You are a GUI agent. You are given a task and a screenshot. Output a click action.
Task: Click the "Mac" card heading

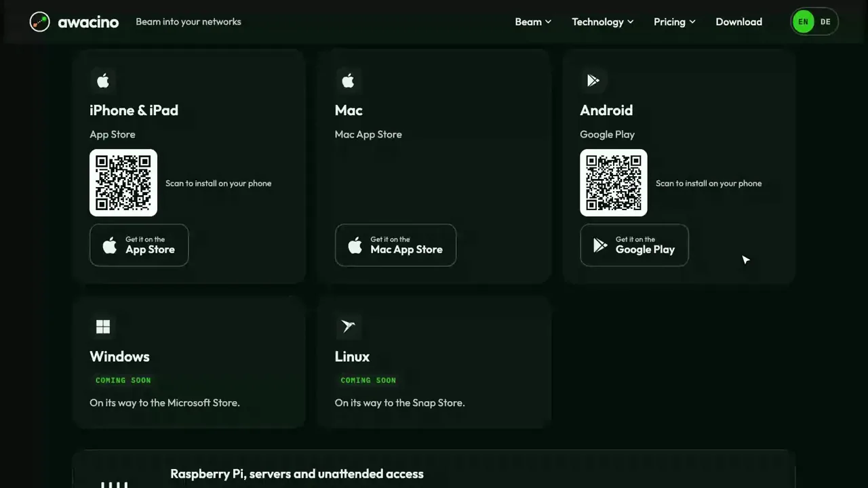(x=349, y=110)
